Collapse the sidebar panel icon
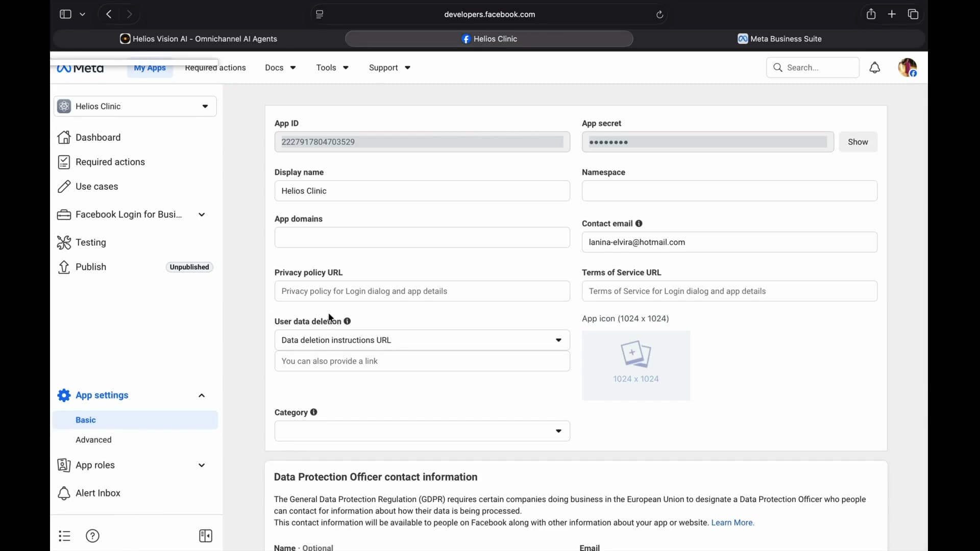This screenshot has width=980, height=551. (x=206, y=536)
